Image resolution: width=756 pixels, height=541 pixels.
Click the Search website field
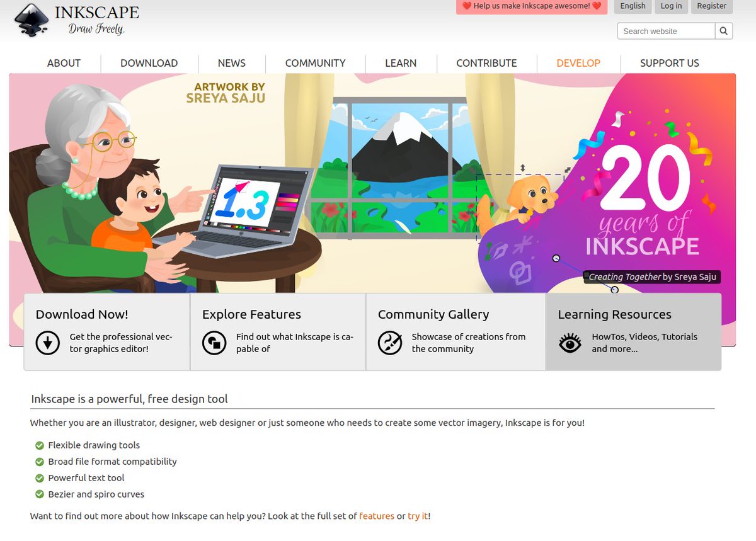(x=666, y=31)
